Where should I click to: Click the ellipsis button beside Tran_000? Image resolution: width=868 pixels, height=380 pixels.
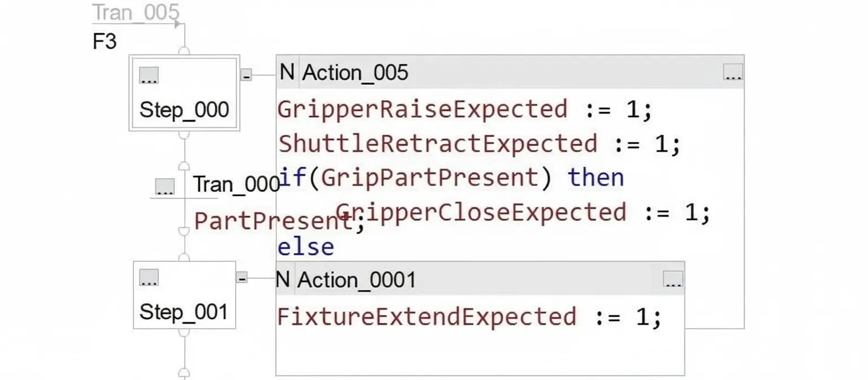tap(164, 187)
